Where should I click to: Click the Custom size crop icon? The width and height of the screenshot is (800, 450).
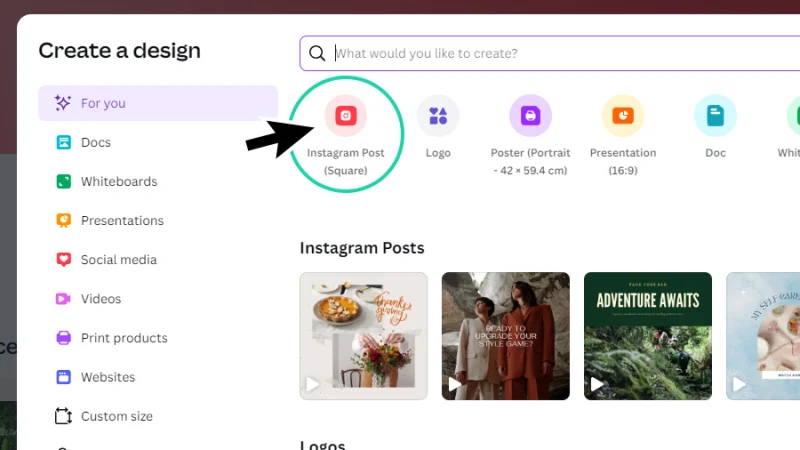pyautogui.click(x=63, y=416)
